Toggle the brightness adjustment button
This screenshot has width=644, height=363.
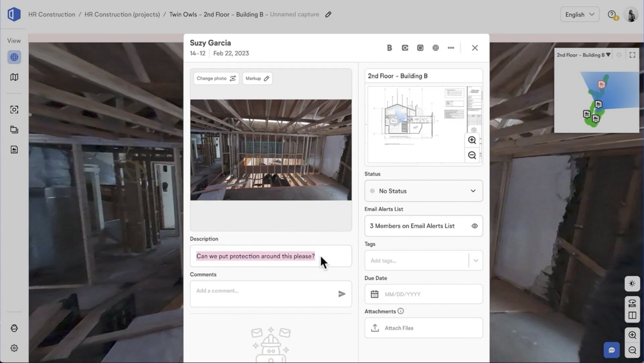pyautogui.click(x=632, y=283)
